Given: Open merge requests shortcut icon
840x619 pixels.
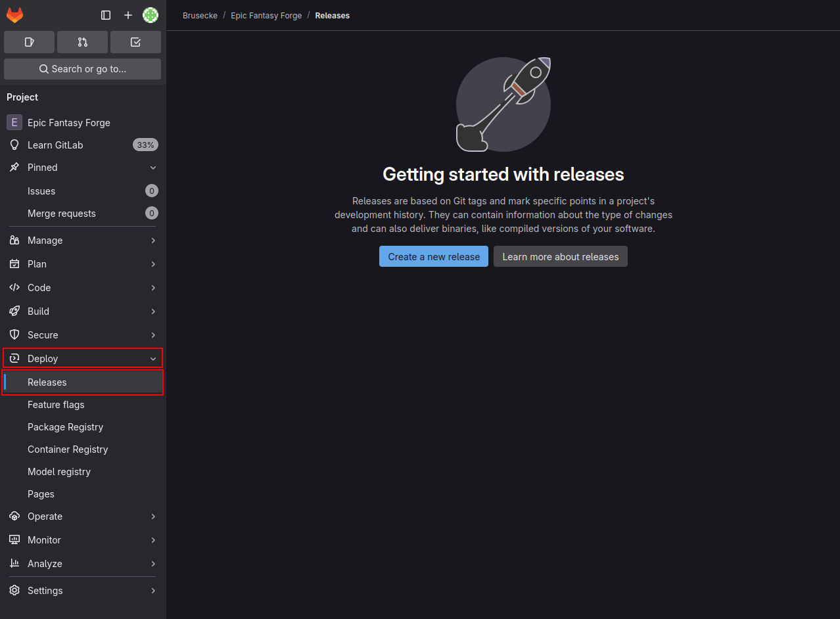Looking at the screenshot, I should [82, 42].
